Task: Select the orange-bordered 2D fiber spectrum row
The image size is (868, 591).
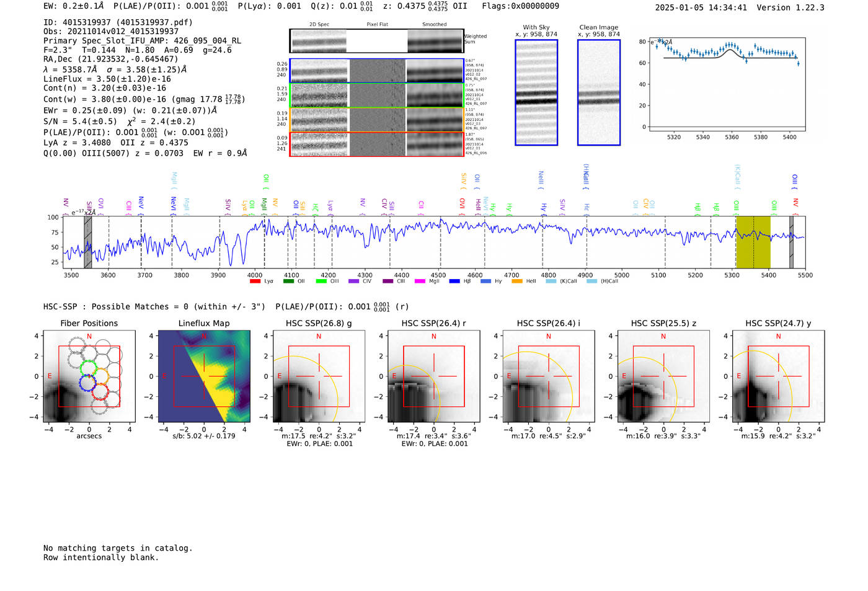Action: (x=377, y=119)
